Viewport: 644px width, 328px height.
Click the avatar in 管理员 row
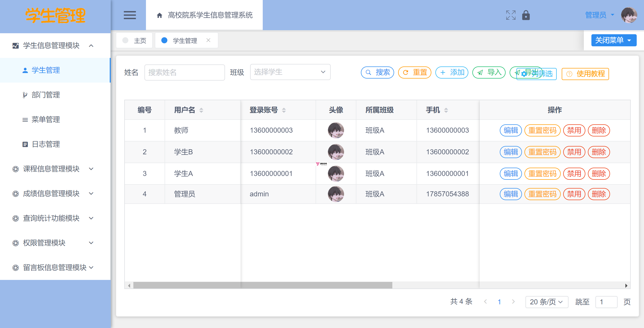click(336, 194)
